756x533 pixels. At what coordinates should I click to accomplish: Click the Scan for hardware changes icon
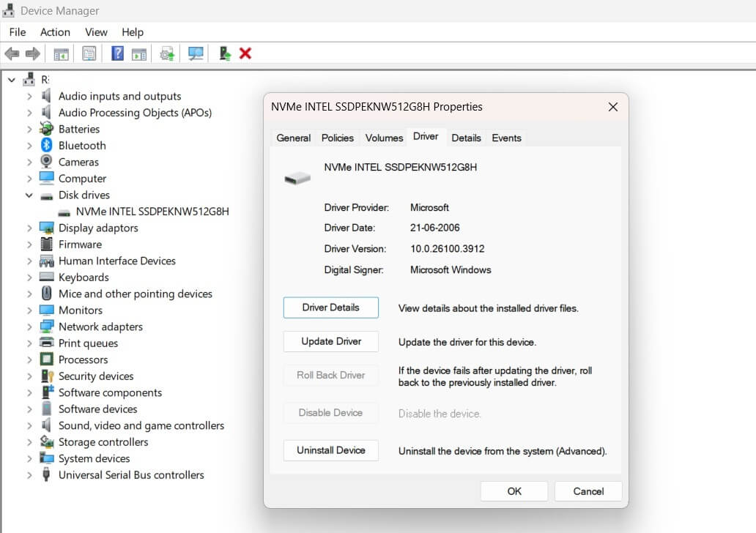pos(195,53)
